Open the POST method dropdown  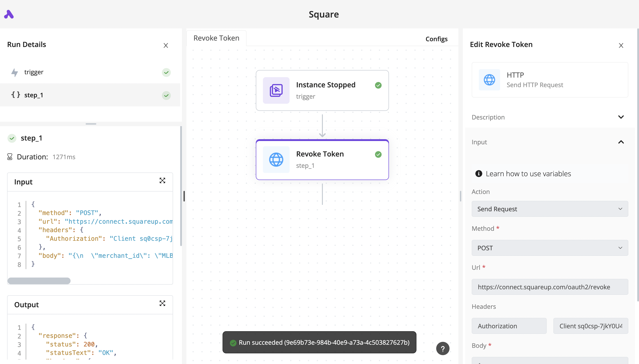point(549,248)
